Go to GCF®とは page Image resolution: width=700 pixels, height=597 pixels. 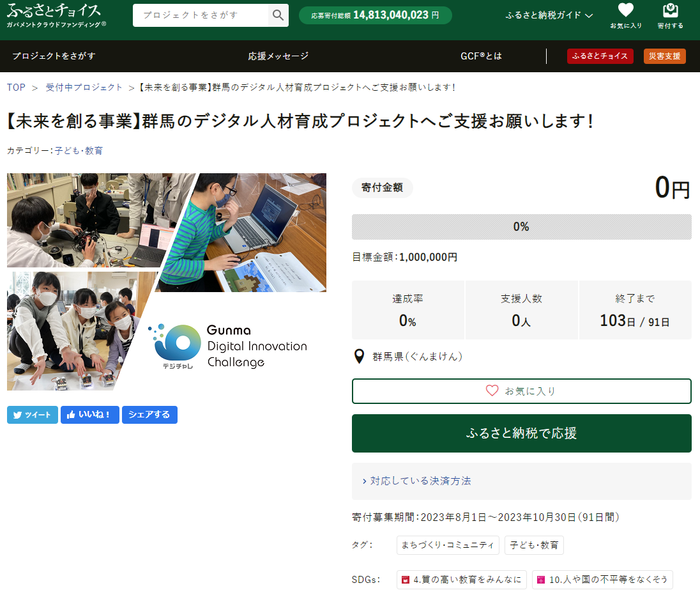click(481, 56)
